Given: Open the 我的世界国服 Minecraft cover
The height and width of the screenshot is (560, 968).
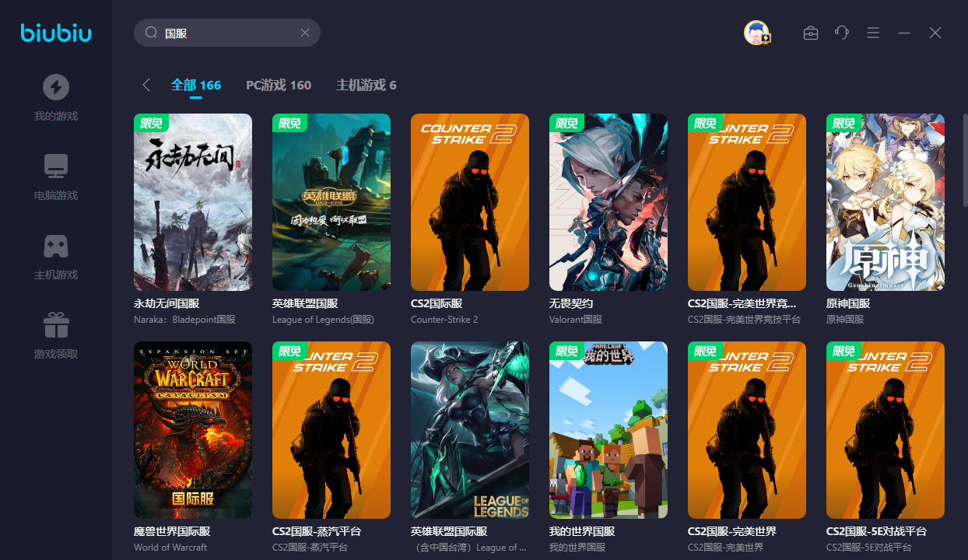Looking at the screenshot, I should point(608,429).
